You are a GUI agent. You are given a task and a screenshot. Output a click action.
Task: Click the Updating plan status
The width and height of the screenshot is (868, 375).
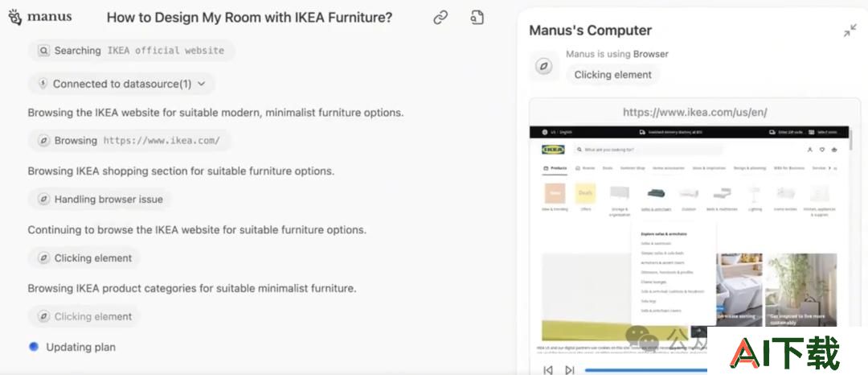tap(72, 348)
